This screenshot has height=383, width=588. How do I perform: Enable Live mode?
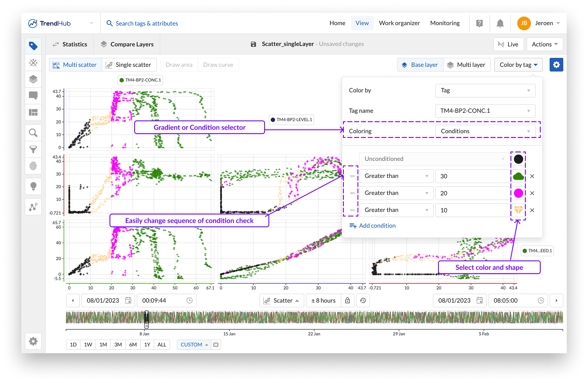508,44
